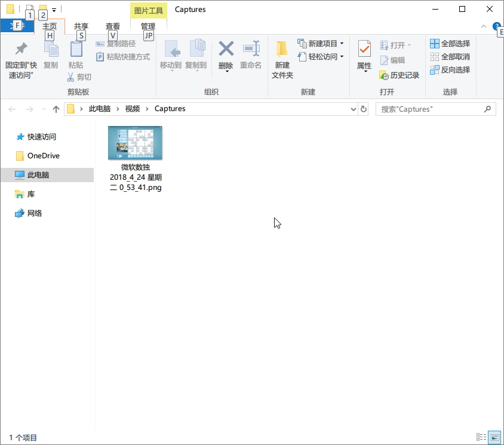Open the 文件 (File) tab
The width and height of the screenshot is (504, 445).
click(17, 26)
